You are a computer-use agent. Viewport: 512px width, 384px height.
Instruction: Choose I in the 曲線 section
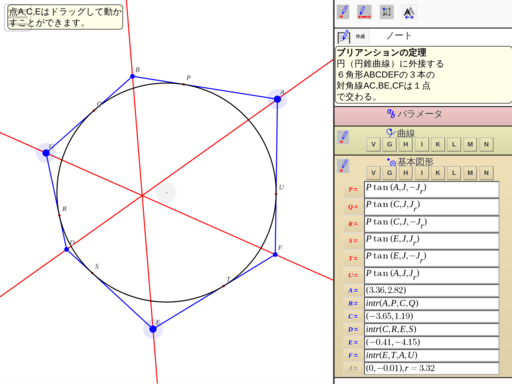422,145
